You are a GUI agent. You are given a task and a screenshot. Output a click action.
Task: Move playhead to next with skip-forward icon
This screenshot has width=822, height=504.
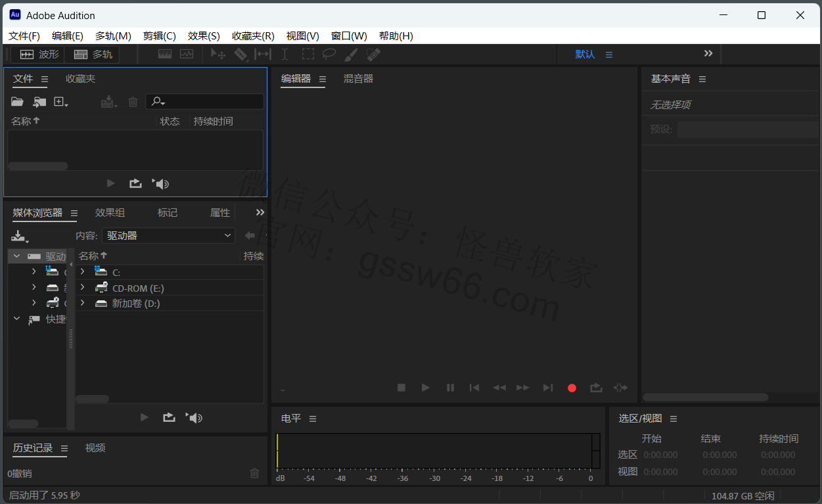(548, 388)
